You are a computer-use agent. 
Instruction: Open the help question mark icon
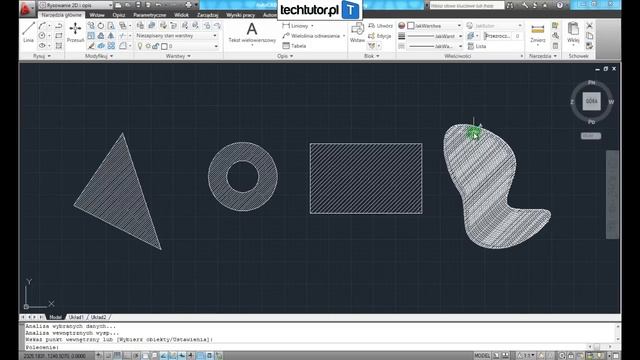tap(560, 5)
